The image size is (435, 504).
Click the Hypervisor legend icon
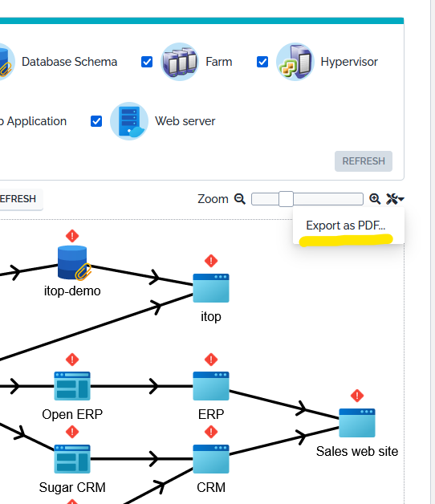tap(295, 62)
